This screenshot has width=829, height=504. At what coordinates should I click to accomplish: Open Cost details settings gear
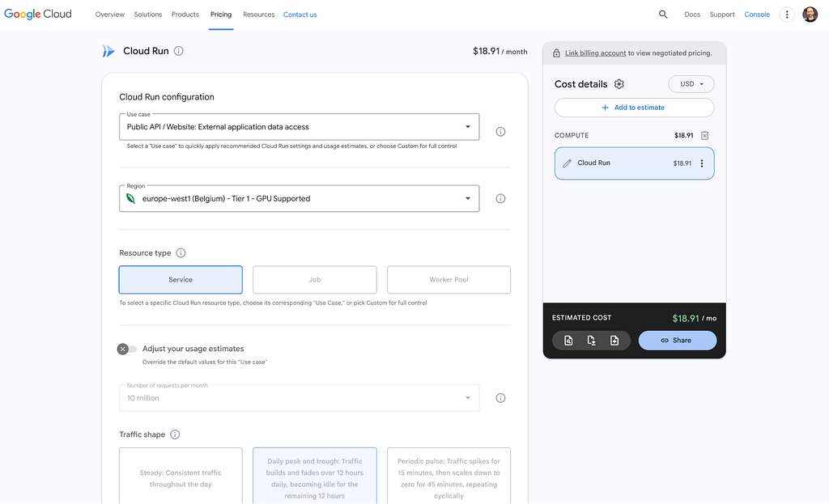tap(619, 84)
